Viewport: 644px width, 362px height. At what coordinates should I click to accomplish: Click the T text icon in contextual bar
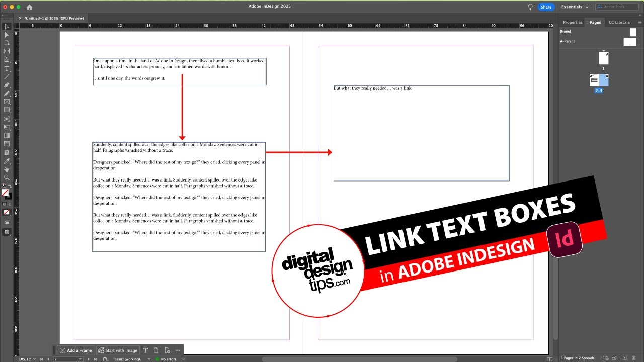pos(145,350)
